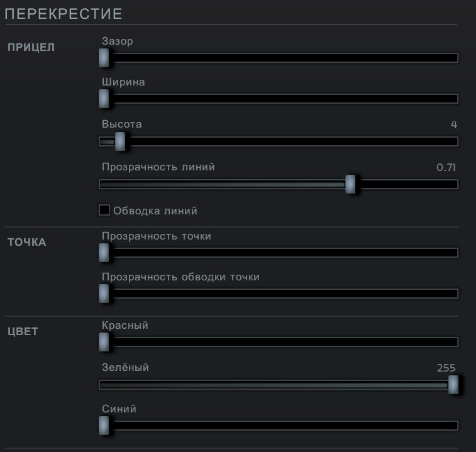This screenshot has width=476, height=452.
Task: Click the Красный color slider handle
Action: tap(104, 342)
